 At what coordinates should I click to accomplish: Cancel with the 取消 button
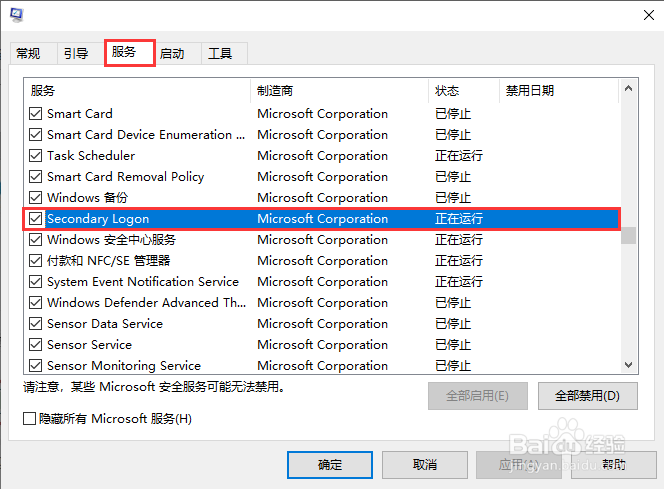[x=425, y=465]
